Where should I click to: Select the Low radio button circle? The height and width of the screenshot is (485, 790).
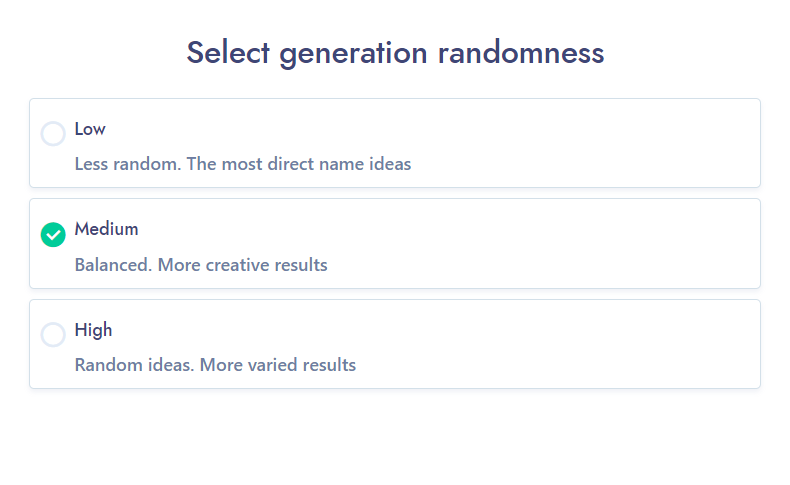pyautogui.click(x=53, y=134)
